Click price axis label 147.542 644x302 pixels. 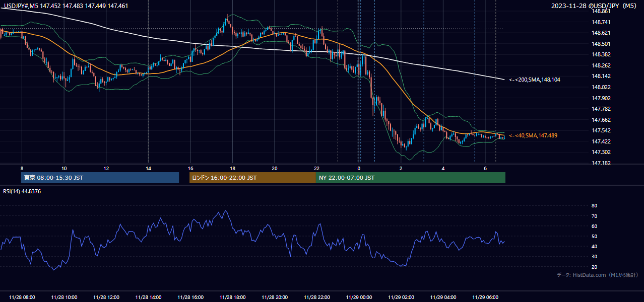pos(602,130)
